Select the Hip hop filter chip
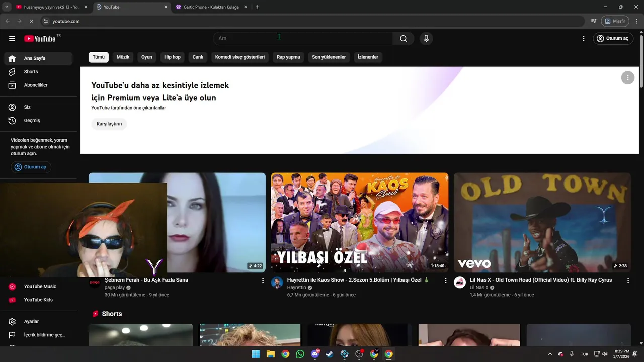The width and height of the screenshot is (644, 362). tap(172, 57)
